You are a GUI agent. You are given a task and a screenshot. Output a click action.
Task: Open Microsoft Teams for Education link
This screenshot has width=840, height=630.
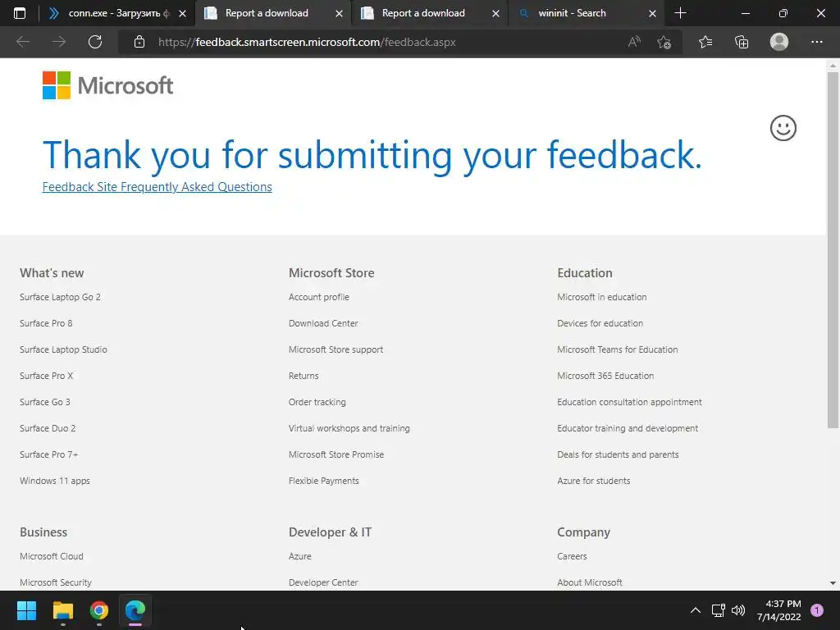[617, 349]
